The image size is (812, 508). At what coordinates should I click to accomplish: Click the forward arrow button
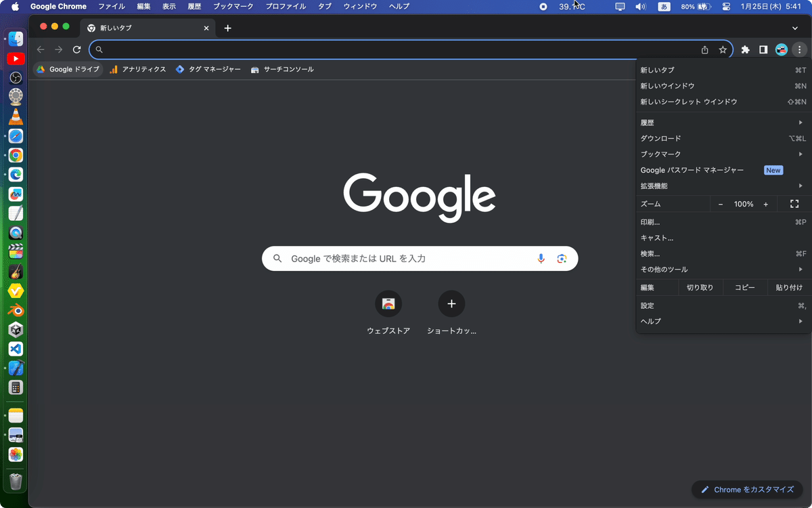click(x=59, y=49)
